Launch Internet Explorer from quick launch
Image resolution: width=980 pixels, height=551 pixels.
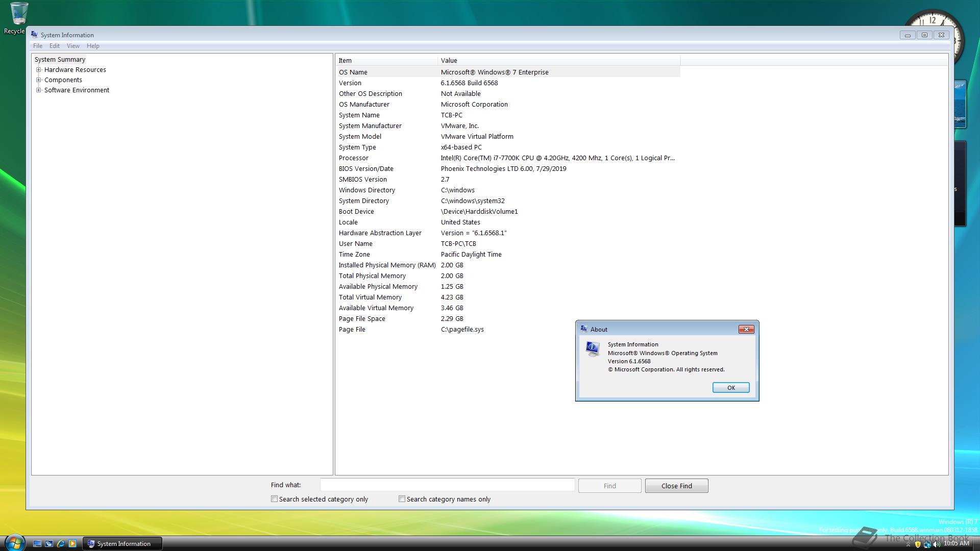(61, 544)
